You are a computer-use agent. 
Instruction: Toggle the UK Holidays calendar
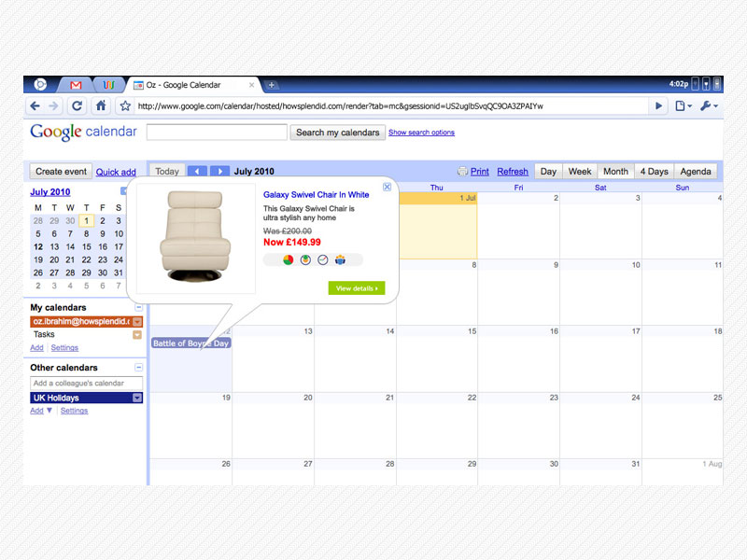click(x=81, y=398)
